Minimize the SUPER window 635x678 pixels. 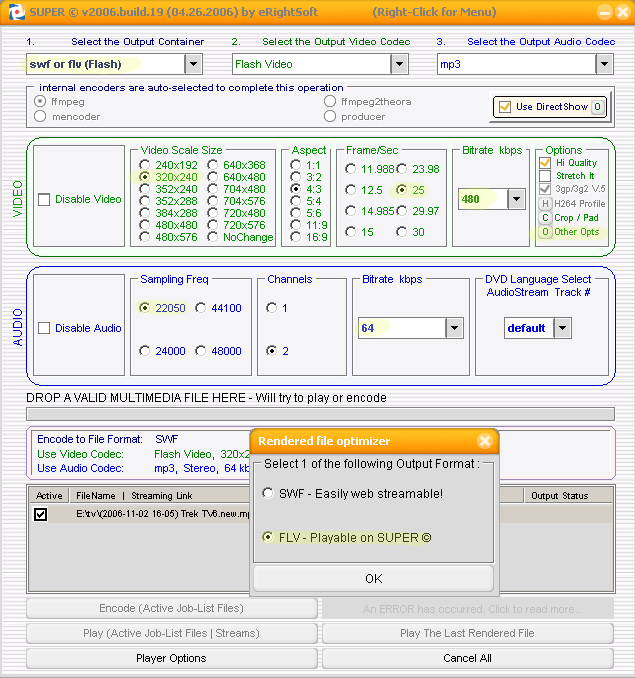point(605,12)
